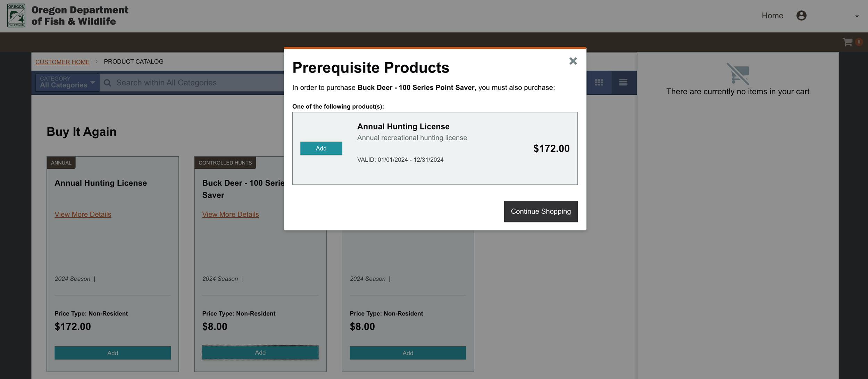View More Details for Annual Hunting License
This screenshot has width=868, height=379.
(x=83, y=214)
